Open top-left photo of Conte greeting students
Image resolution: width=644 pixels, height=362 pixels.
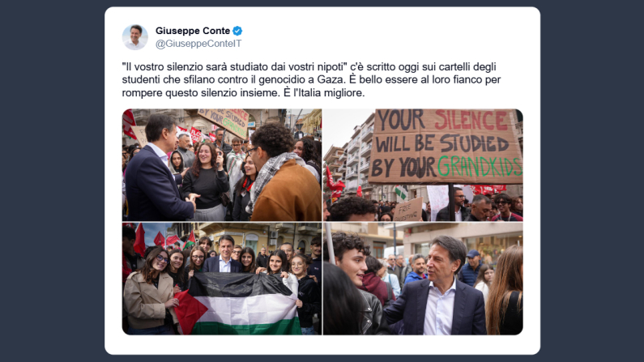point(222,165)
